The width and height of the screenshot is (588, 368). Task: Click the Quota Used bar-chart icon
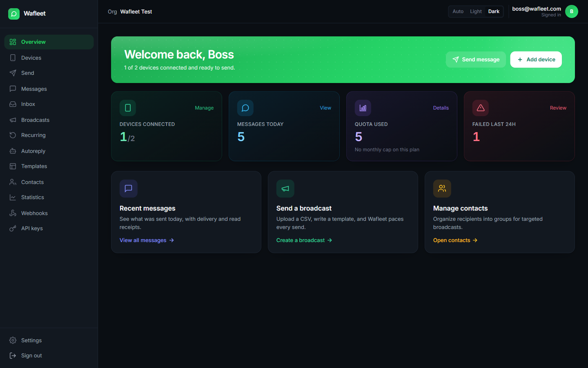[363, 108]
